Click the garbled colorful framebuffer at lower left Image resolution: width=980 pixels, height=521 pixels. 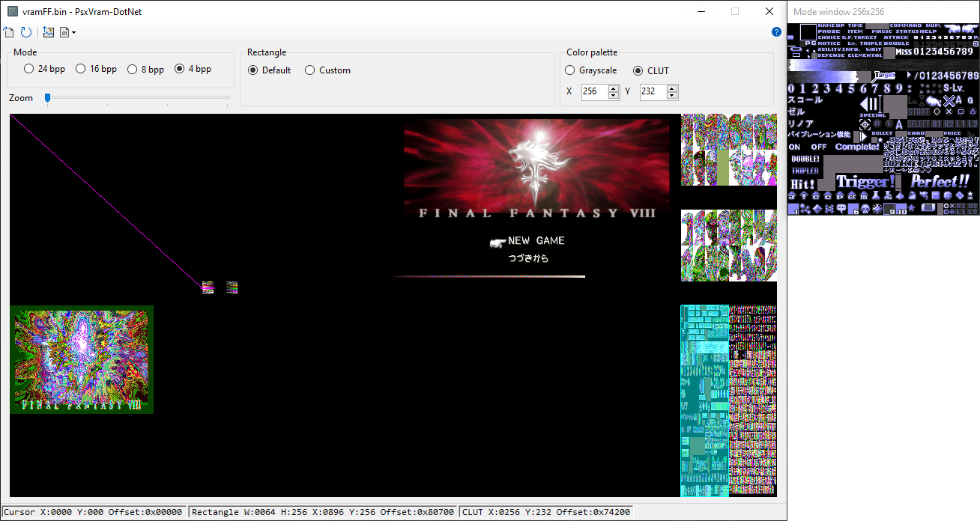point(82,359)
